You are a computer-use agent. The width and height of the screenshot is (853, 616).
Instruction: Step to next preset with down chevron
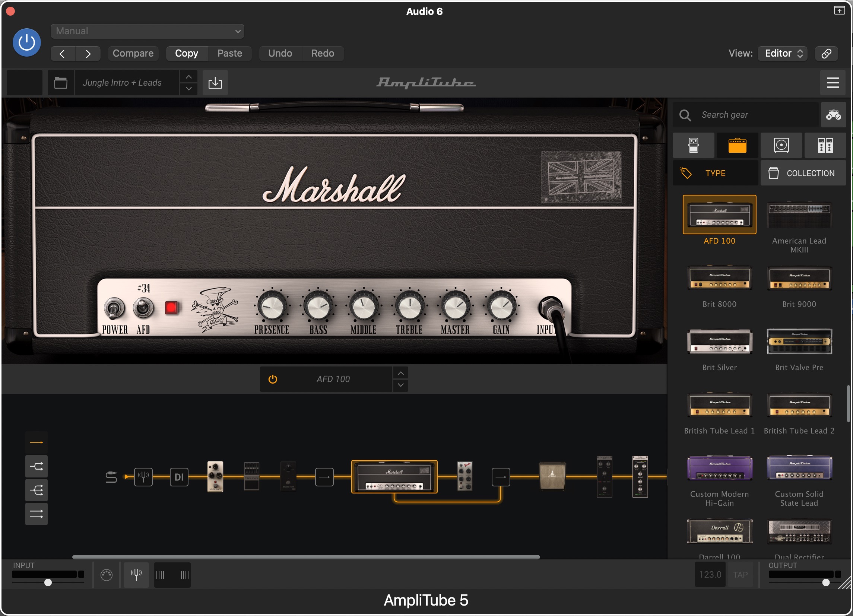click(189, 89)
